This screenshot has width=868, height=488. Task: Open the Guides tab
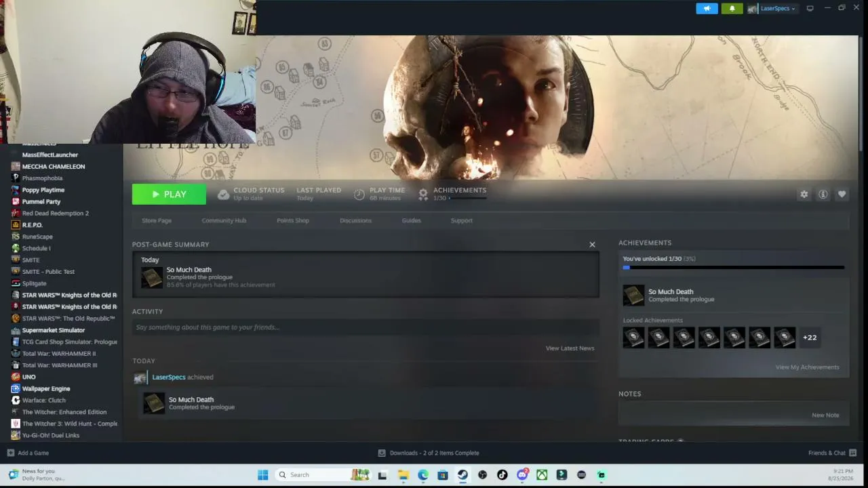click(x=411, y=220)
